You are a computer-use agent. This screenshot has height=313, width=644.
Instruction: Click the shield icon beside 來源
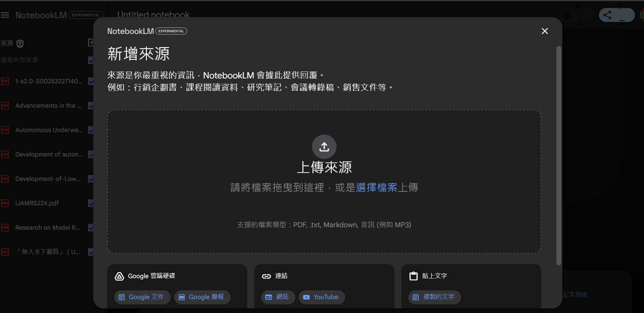coord(20,44)
